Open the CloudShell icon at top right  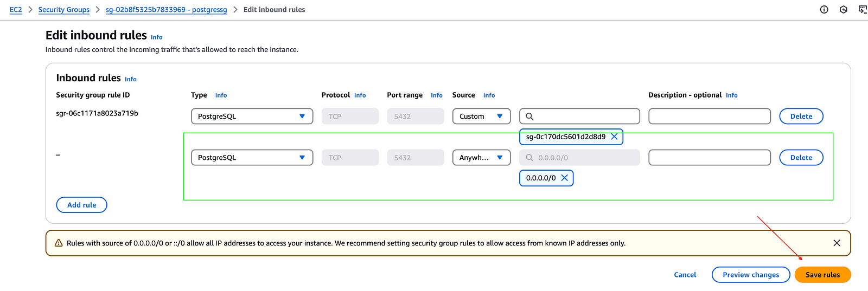(862, 10)
